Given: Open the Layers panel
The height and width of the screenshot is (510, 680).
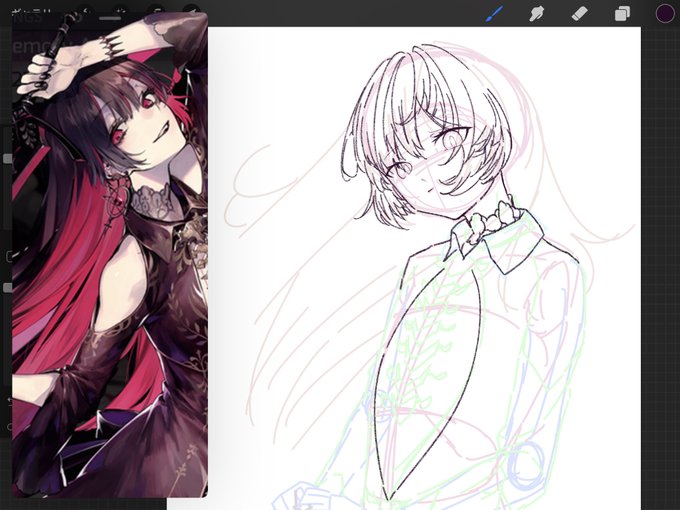Looking at the screenshot, I should click(x=622, y=13).
